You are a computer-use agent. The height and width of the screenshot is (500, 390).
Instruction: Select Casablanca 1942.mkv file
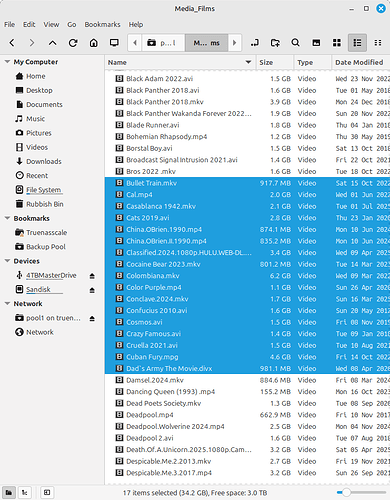coord(247,206)
